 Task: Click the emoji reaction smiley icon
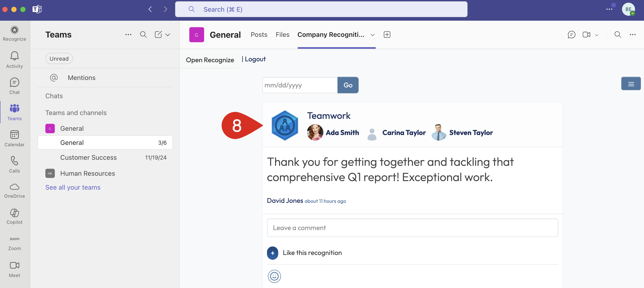[274, 276]
